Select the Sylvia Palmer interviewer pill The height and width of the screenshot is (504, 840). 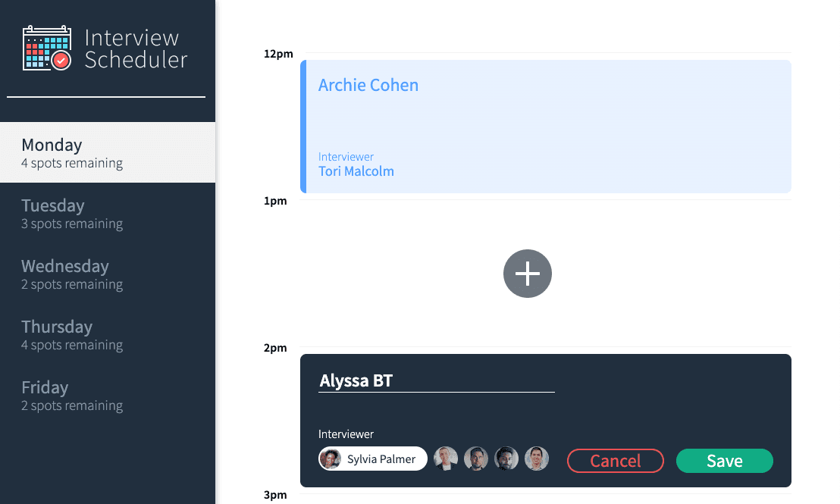(373, 459)
